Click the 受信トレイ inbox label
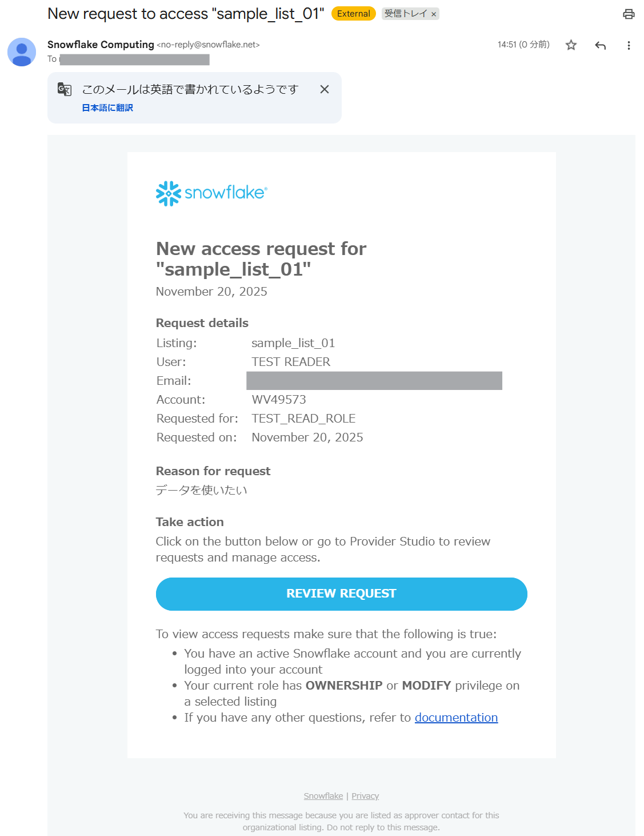The width and height of the screenshot is (644, 836). 405,14
